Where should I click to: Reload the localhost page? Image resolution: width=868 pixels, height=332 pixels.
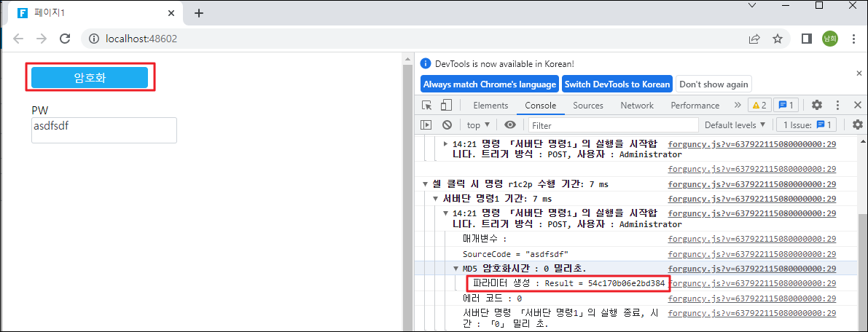pos(65,39)
